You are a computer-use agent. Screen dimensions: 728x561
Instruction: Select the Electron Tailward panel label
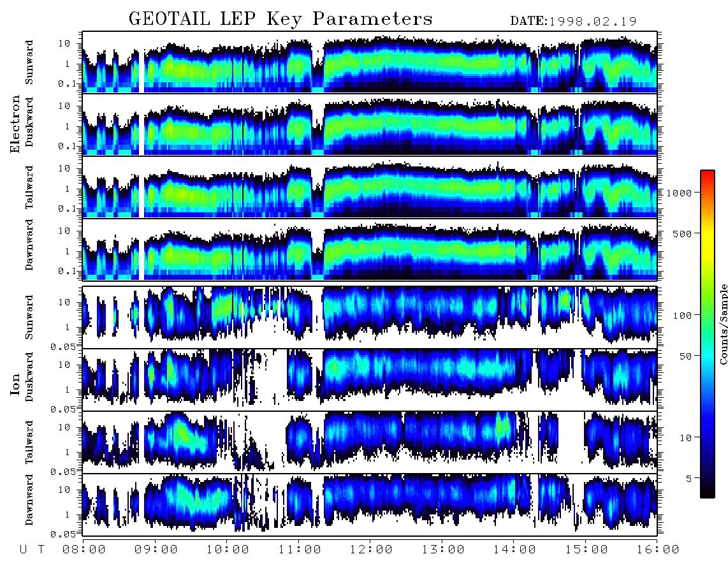point(29,187)
